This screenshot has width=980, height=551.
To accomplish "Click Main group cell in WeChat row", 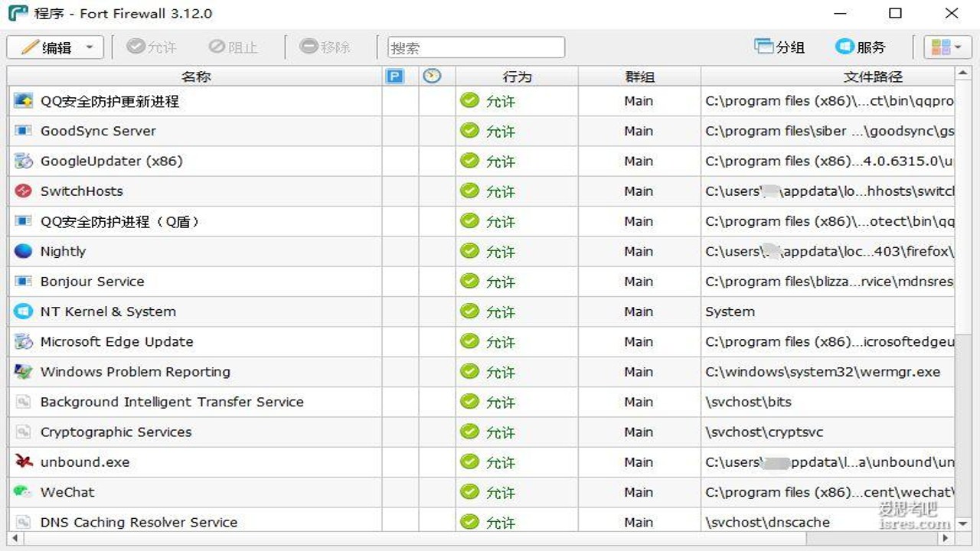I will click(x=639, y=492).
